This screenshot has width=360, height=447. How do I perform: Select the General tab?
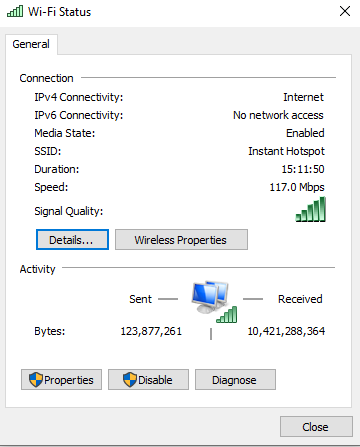31,44
